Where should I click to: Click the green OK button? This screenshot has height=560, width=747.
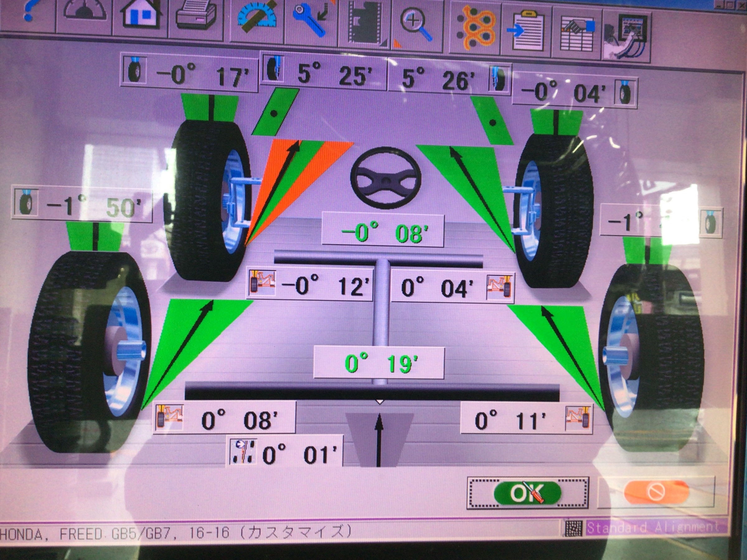tap(528, 493)
